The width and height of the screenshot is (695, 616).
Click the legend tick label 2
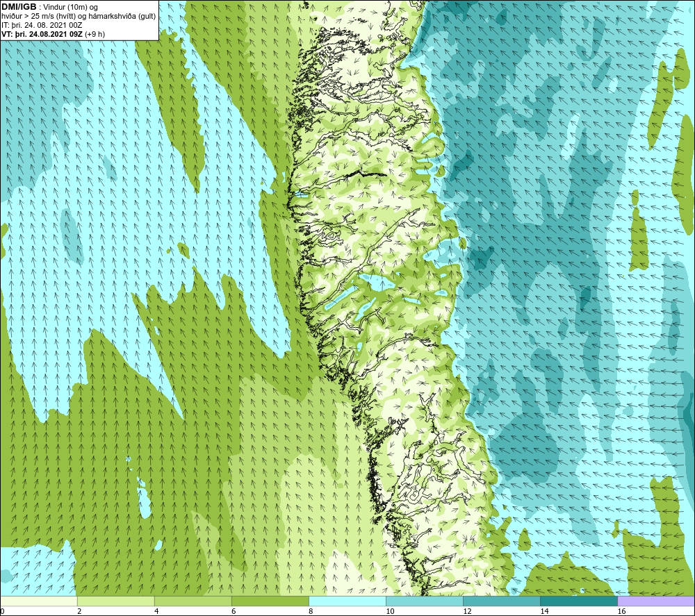[79, 612]
